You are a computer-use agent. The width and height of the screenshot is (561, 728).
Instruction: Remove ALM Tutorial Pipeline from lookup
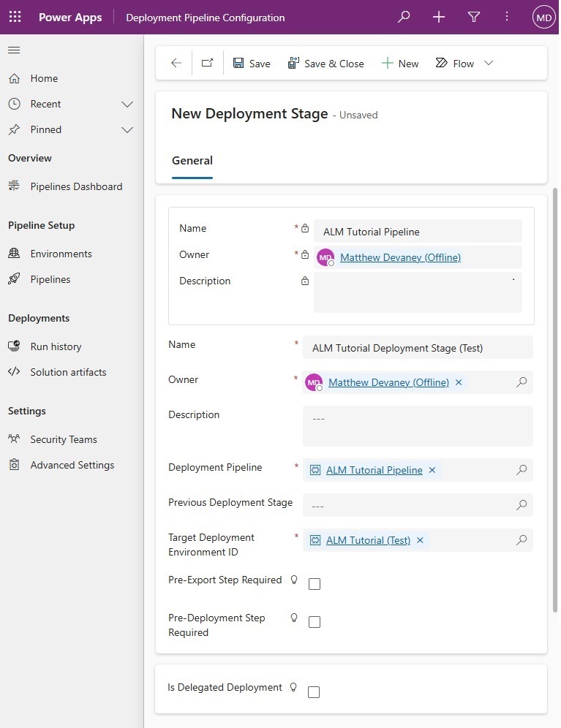(432, 470)
